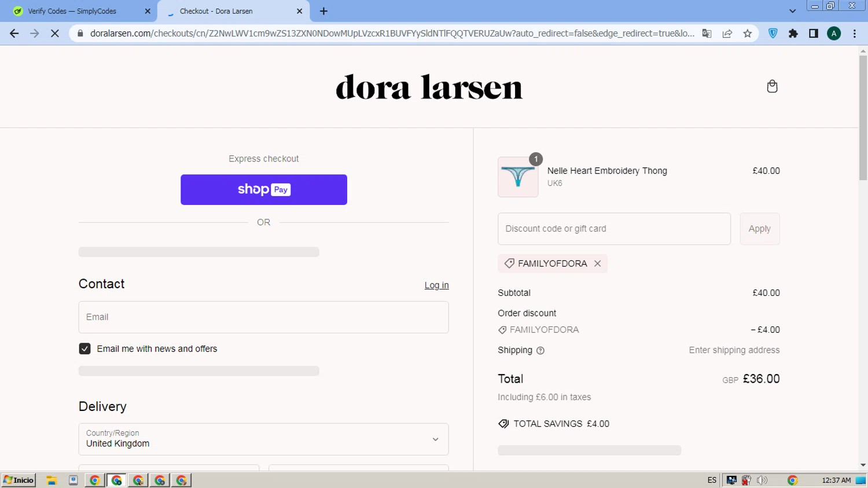The width and height of the screenshot is (868, 488).
Task: Click the translate page icon
Action: pos(707,34)
